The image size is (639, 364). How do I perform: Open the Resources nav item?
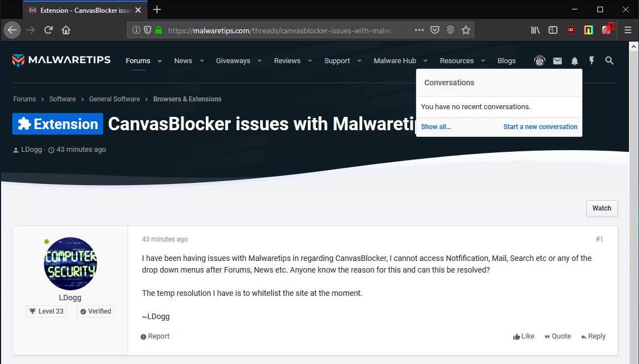(x=457, y=61)
